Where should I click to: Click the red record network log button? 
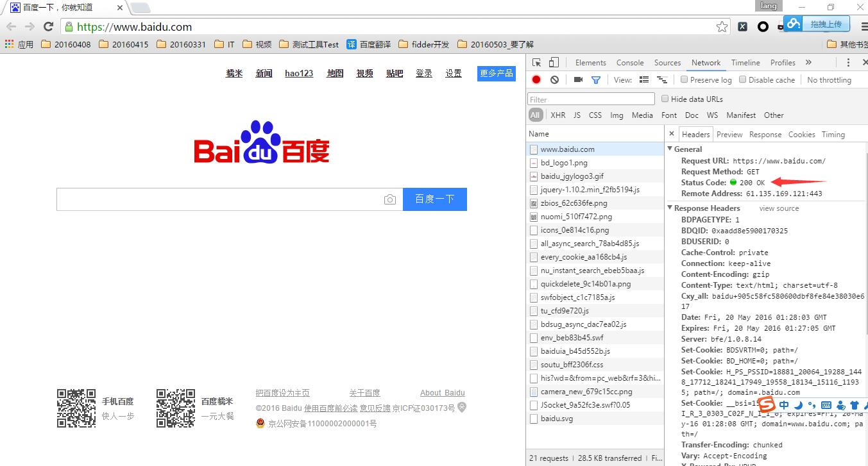[x=536, y=80]
